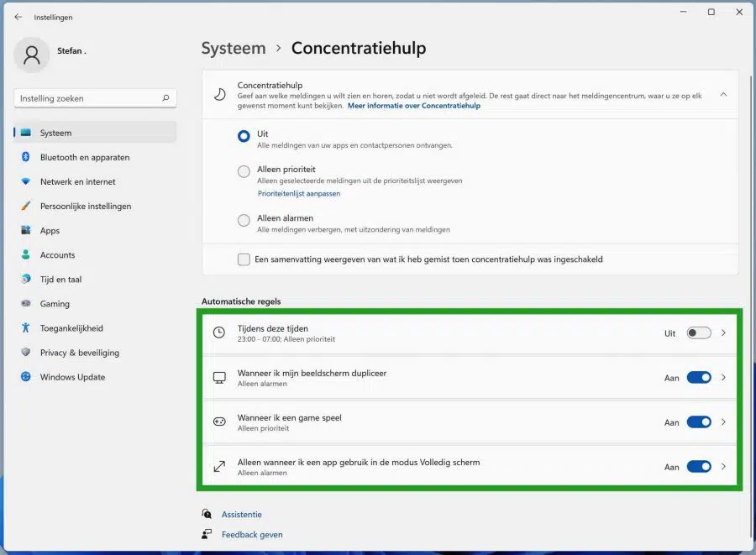
Task: Turn off the game speel toggle
Action: [x=699, y=422]
